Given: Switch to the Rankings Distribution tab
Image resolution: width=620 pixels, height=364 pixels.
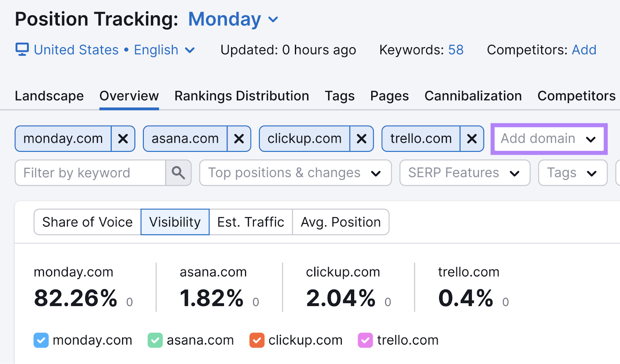Looking at the screenshot, I should [x=241, y=96].
